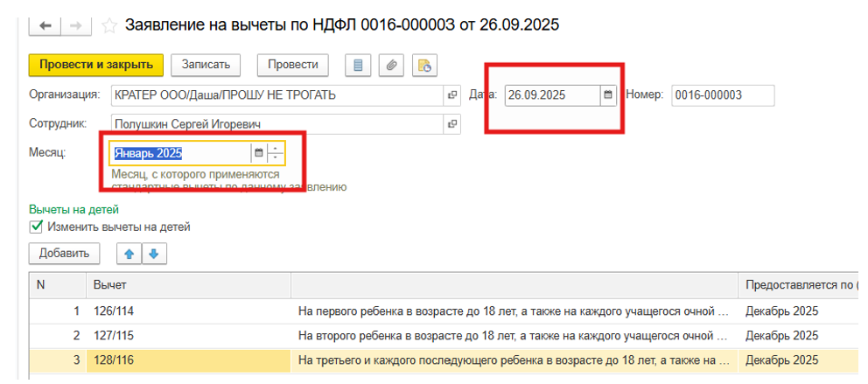Viewport: 868px width, 384px height.
Task: Click the forward navigation arrow
Action: pos(75,26)
